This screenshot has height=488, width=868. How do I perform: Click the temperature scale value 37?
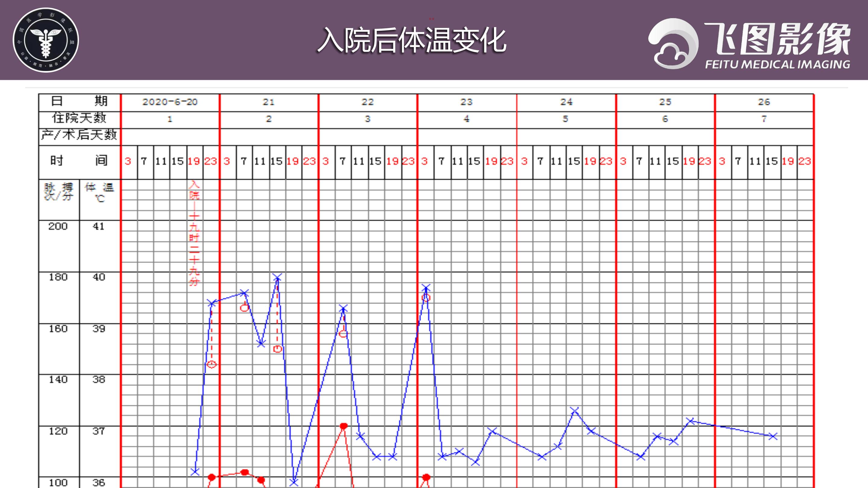[99, 431]
